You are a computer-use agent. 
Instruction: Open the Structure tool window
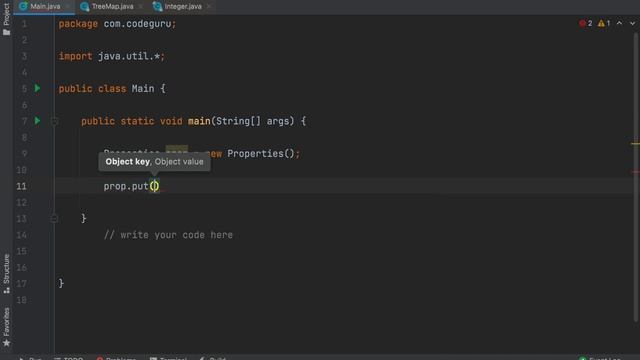pos(6,273)
